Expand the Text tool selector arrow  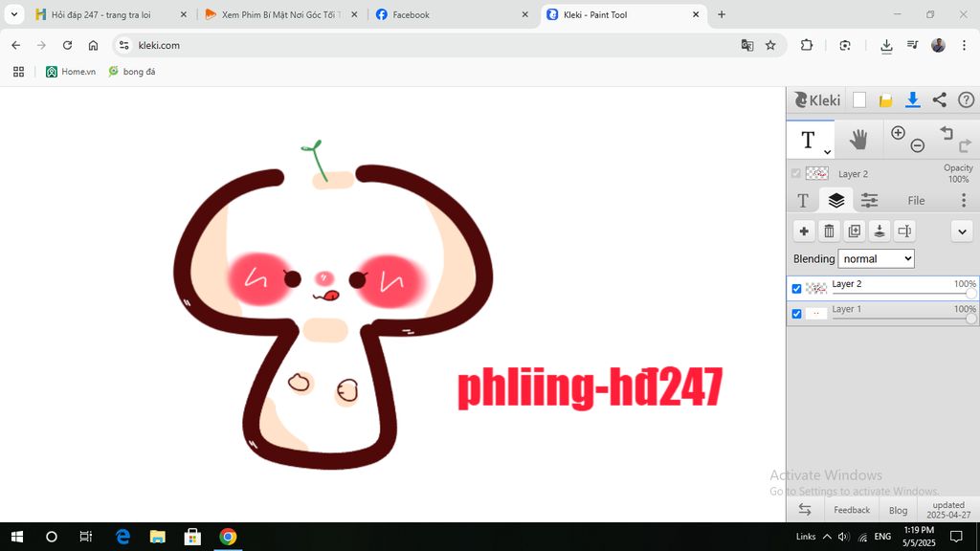pos(828,152)
